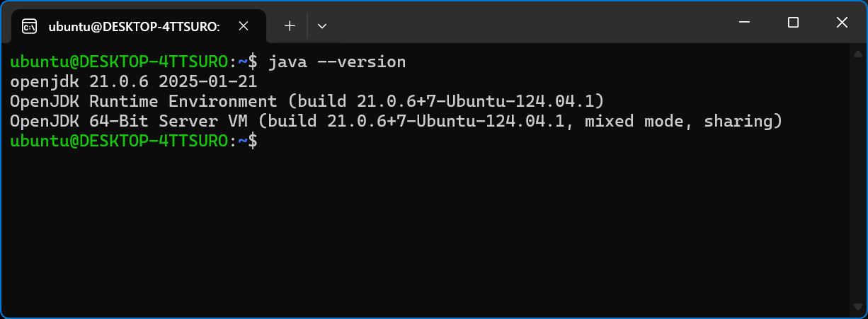This screenshot has width=868, height=319.
Task: Open a new tab with the plus icon
Action: coord(290,26)
